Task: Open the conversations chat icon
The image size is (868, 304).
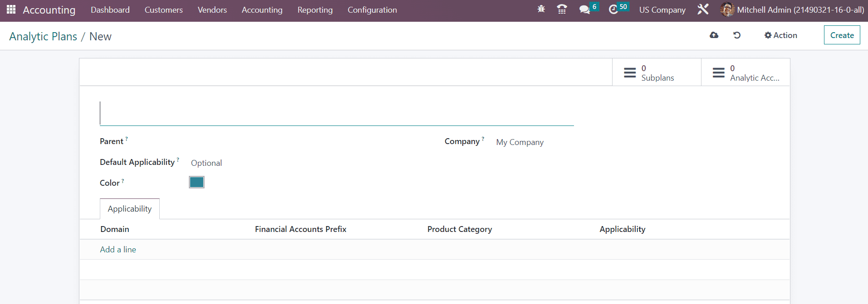Action: (x=585, y=10)
